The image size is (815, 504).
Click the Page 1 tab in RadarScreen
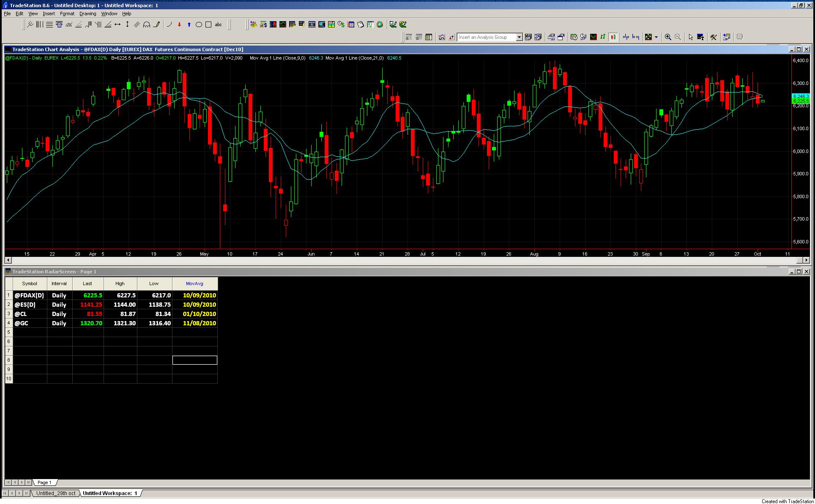(44, 482)
